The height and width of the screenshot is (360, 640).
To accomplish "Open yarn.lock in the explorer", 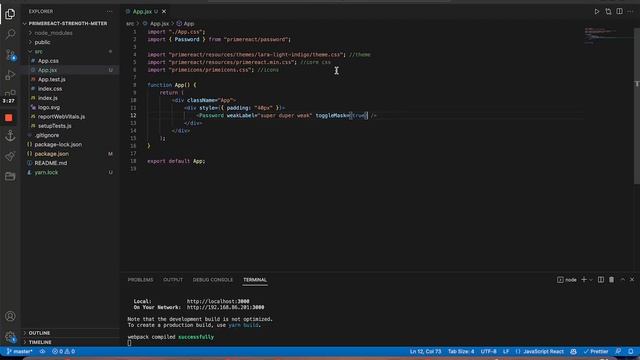I will (46, 172).
